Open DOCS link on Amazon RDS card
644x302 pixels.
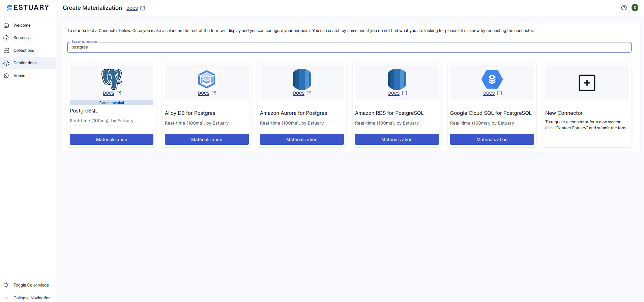pos(394,93)
